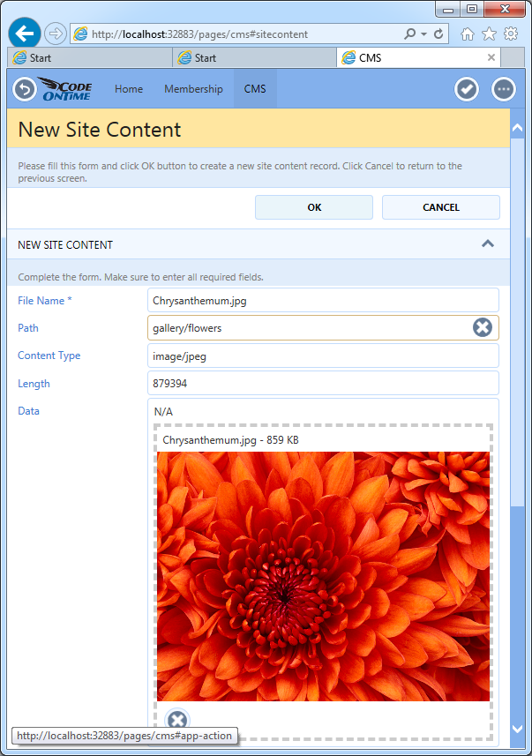The width and height of the screenshot is (532, 756).
Task: Click the browser forward arrow button
Action: coord(56,34)
